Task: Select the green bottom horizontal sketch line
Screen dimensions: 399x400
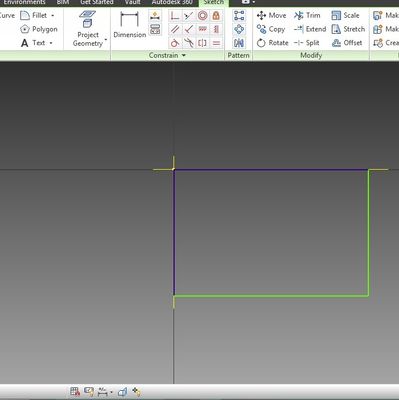Action: [x=271, y=295]
